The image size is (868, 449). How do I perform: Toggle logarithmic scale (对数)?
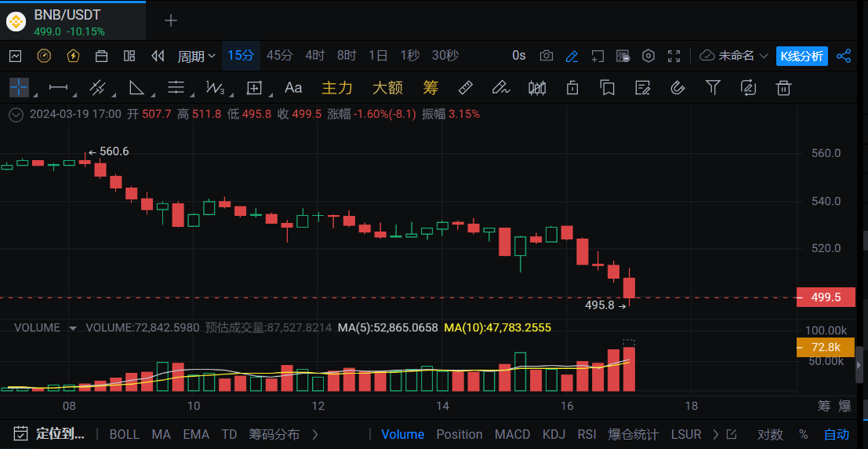point(769,434)
